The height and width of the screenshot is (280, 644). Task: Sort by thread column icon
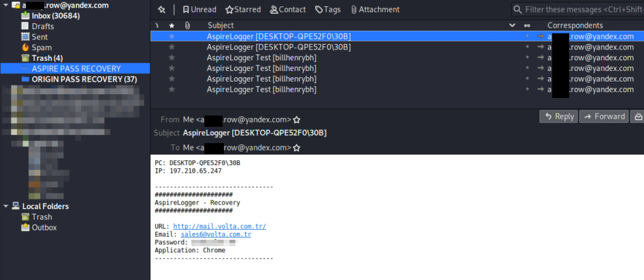tap(158, 25)
